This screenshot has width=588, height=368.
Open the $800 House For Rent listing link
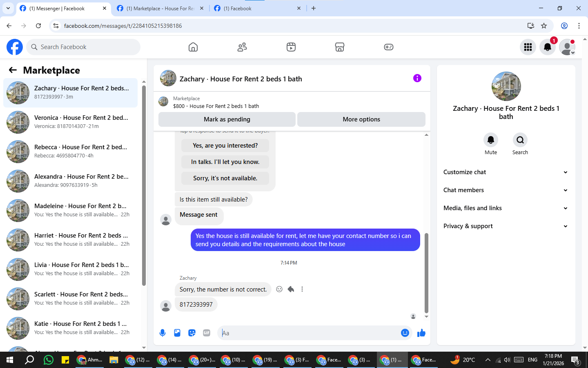(216, 106)
